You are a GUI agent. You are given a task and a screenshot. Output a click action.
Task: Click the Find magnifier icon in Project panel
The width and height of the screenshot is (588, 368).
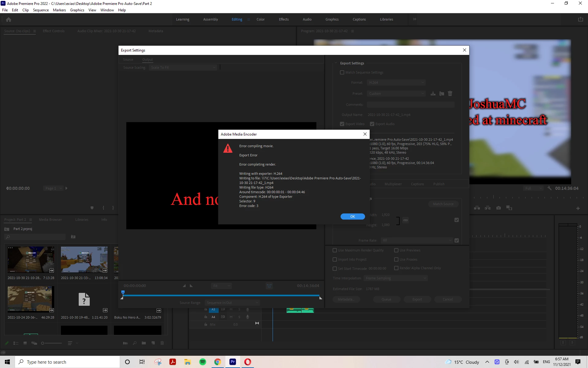(x=134, y=343)
